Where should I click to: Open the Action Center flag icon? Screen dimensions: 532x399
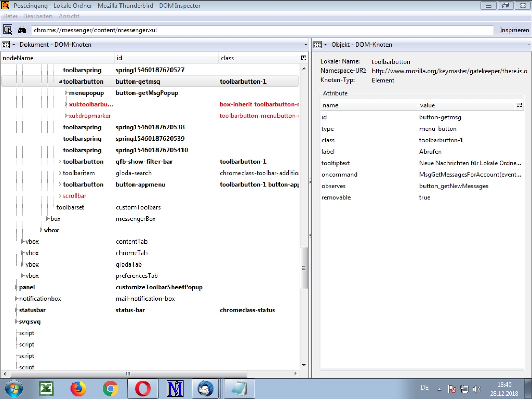click(452, 389)
